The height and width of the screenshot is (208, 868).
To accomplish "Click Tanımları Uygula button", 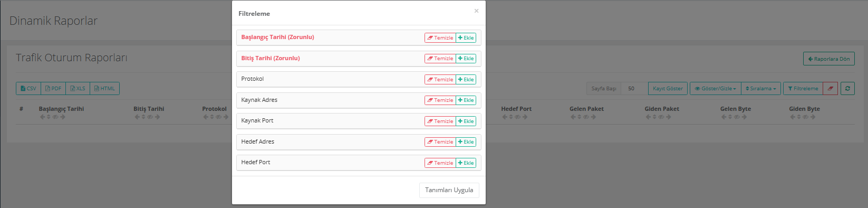I will [449, 190].
